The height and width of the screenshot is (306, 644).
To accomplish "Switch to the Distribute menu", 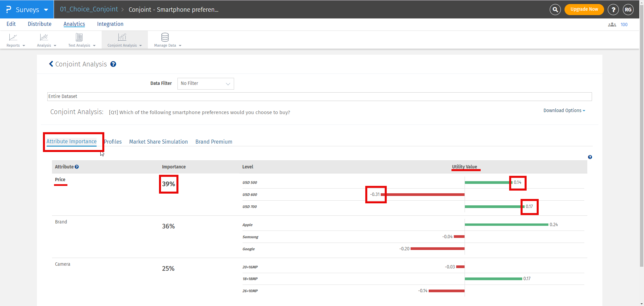I will click(40, 24).
